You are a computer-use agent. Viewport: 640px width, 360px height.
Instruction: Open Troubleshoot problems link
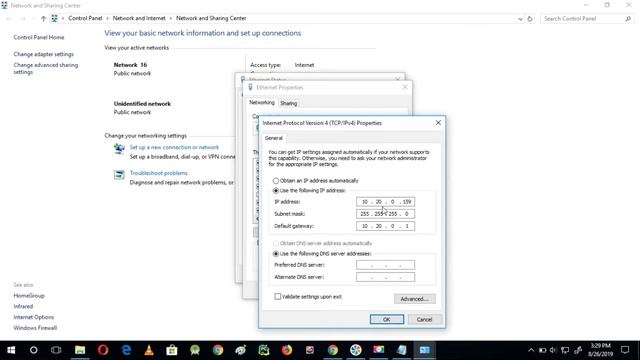tap(159, 173)
